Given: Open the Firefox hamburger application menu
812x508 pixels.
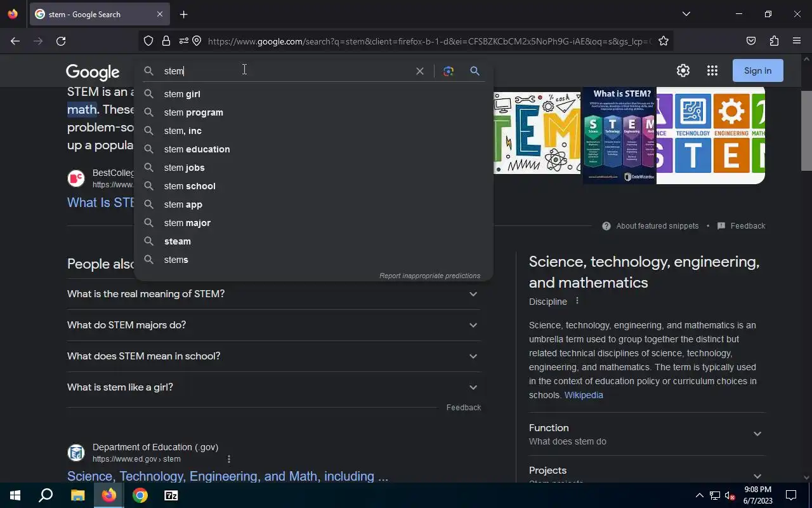Looking at the screenshot, I should (x=797, y=41).
